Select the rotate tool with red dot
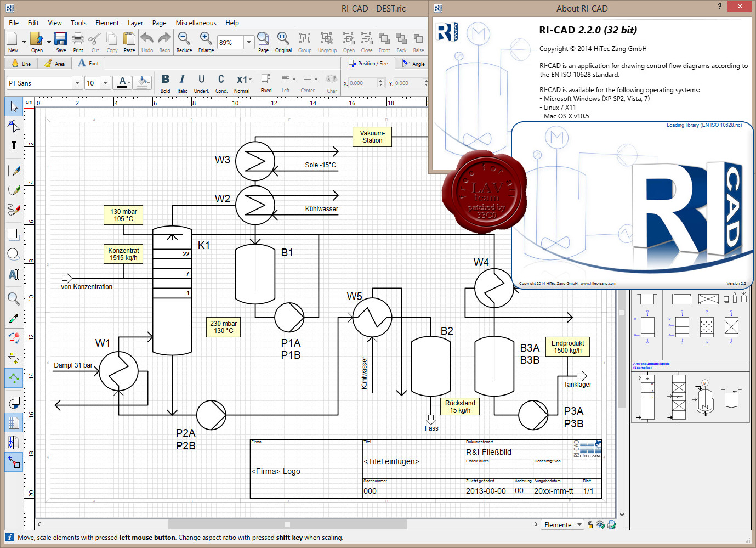This screenshot has height=548, width=756. pyautogui.click(x=14, y=338)
